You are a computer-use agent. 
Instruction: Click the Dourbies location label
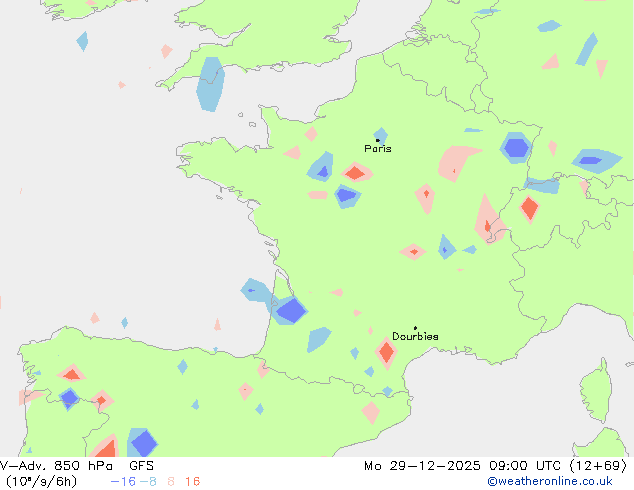click(415, 336)
